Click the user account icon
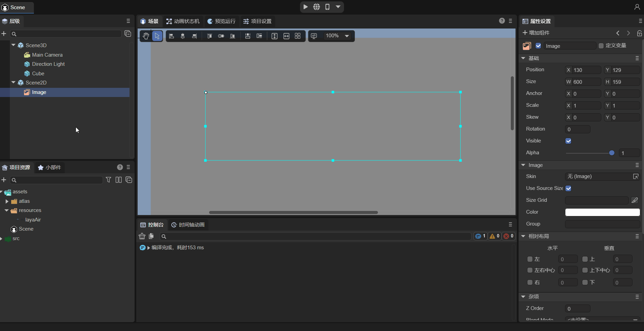Viewport: 644px width, 331px height. [x=637, y=7]
